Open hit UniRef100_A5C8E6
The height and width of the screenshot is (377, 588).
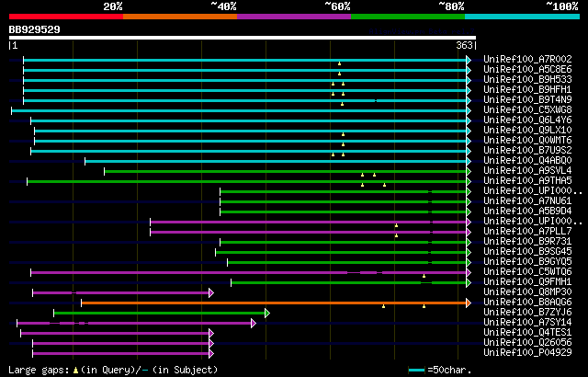click(527, 69)
